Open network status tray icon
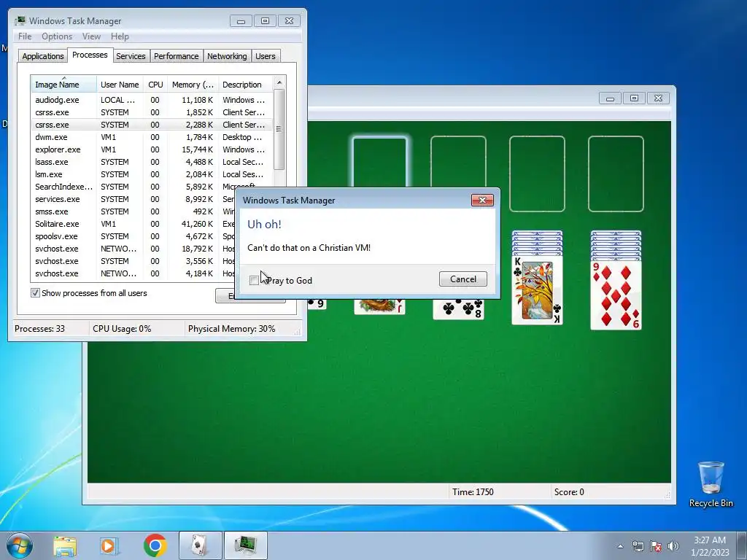The image size is (747, 560). point(638,546)
